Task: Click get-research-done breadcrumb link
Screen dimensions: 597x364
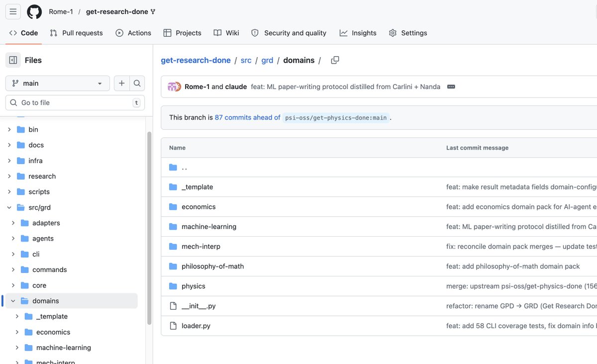Action: tap(196, 60)
